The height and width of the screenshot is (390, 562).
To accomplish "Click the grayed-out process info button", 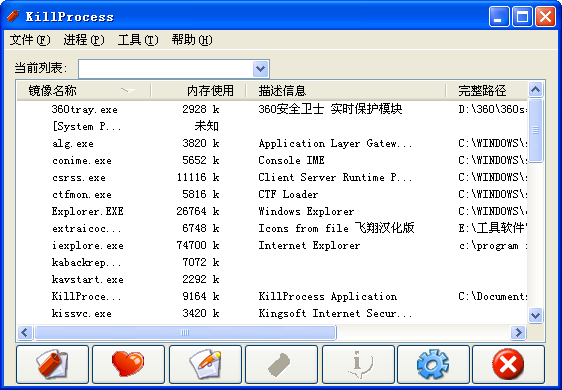I will pyautogui.click(x=358, y=364).
